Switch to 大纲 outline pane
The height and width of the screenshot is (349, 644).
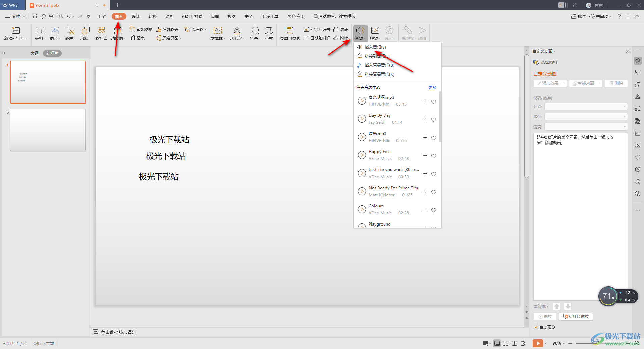[x=34, y=53]
